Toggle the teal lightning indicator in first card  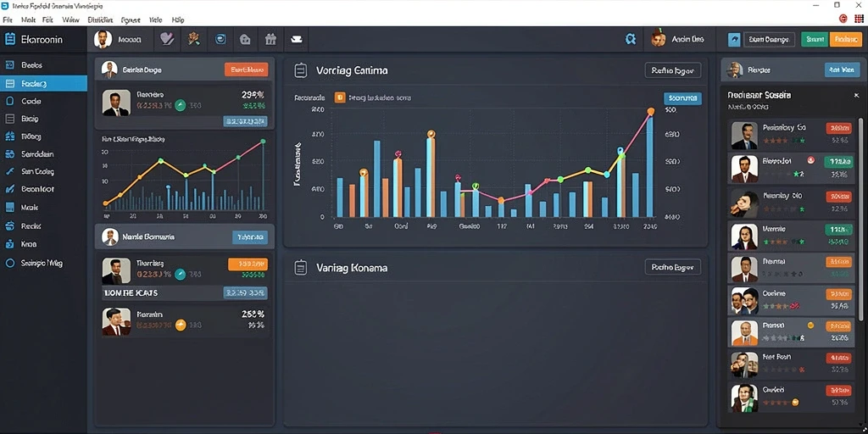coord(180,105)
